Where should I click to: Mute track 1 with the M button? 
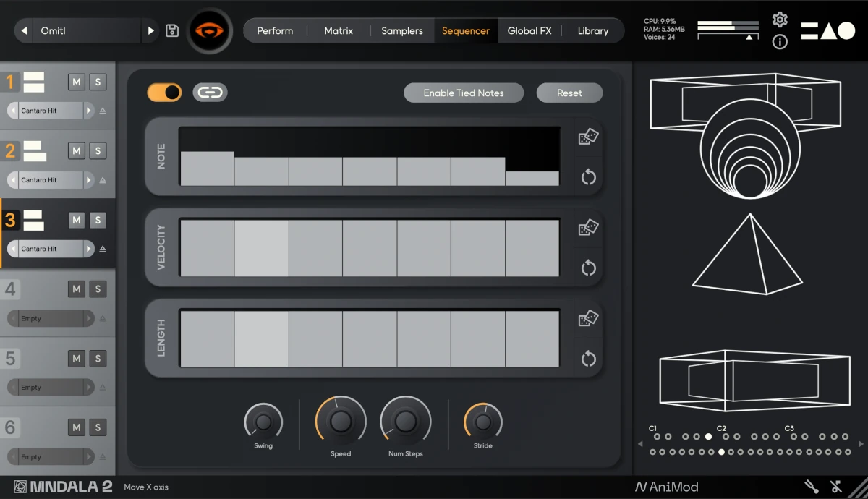pyautogui.click(x=76, y=82)
